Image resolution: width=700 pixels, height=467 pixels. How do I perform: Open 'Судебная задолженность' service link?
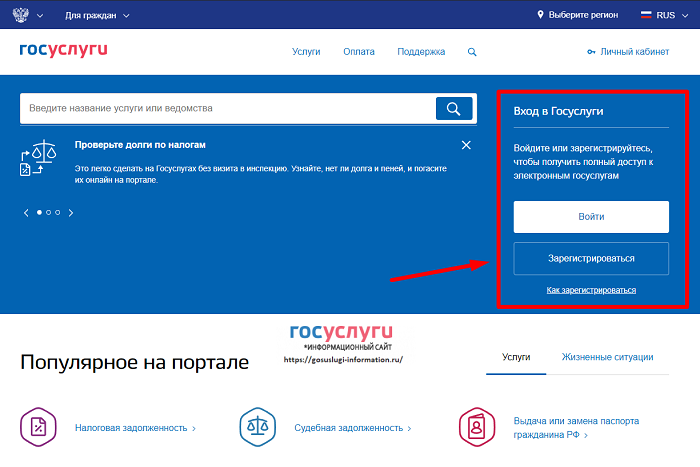coord(349,428)
